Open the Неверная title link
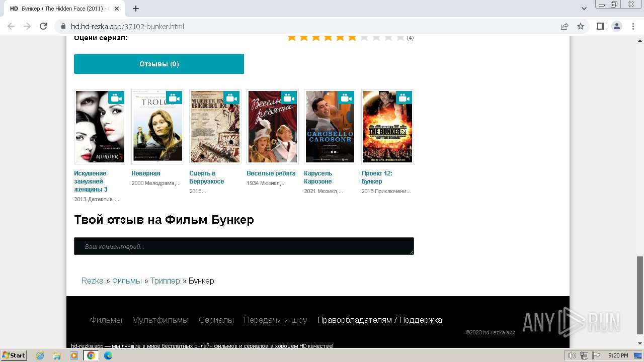 [x=146, y=173]
